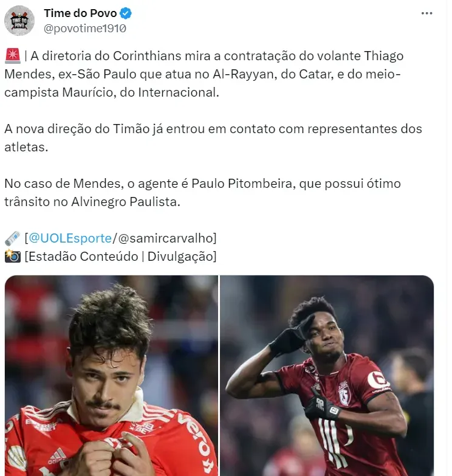Image resolution: width=452 pixels, height=476 pixels.
Task: Click the Time do Povo profile avatar
Action: tap(19, 21)
